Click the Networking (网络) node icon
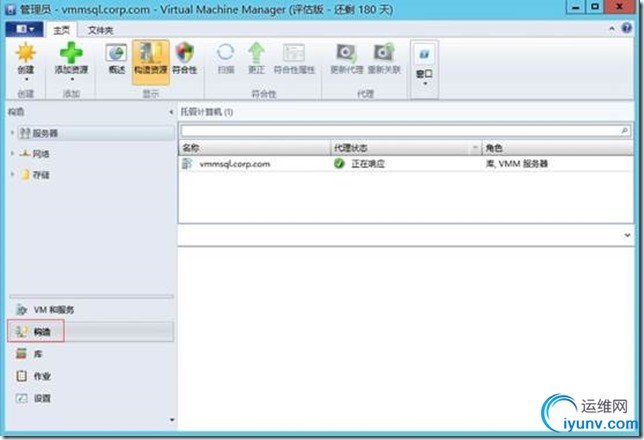 click(x=25, y=154)
